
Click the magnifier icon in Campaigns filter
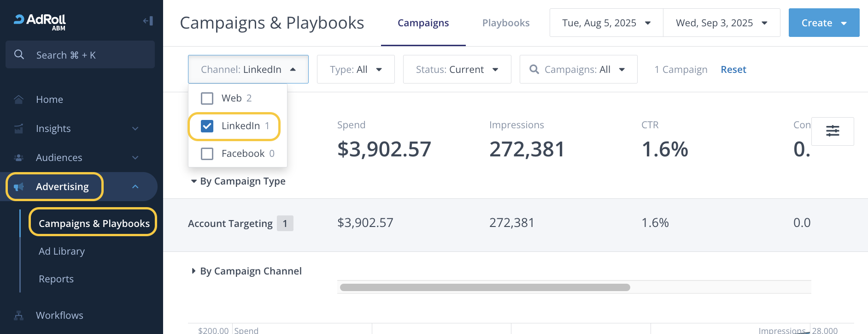[x=534, y=69]
